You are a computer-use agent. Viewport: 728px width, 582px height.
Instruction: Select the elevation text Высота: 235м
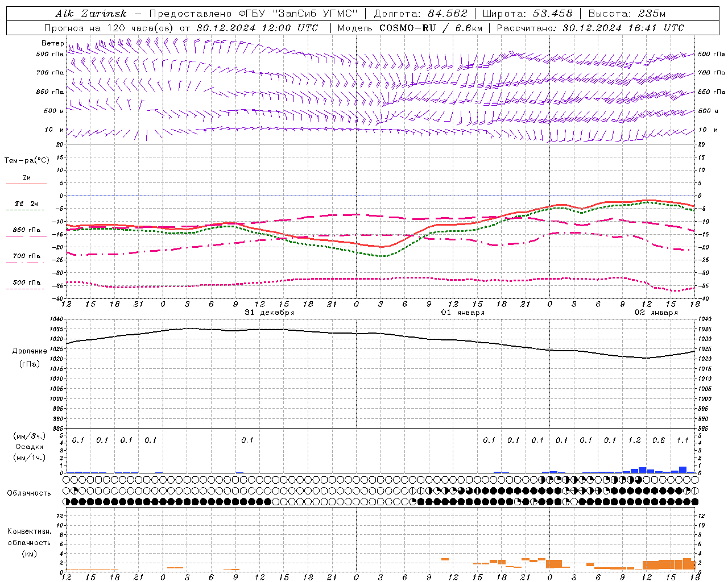(627, 14)
